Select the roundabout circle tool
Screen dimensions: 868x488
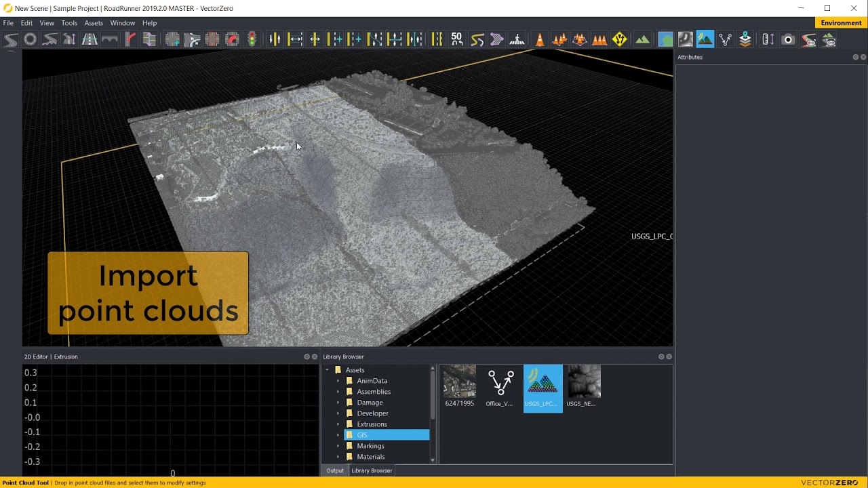coord(30,40)
